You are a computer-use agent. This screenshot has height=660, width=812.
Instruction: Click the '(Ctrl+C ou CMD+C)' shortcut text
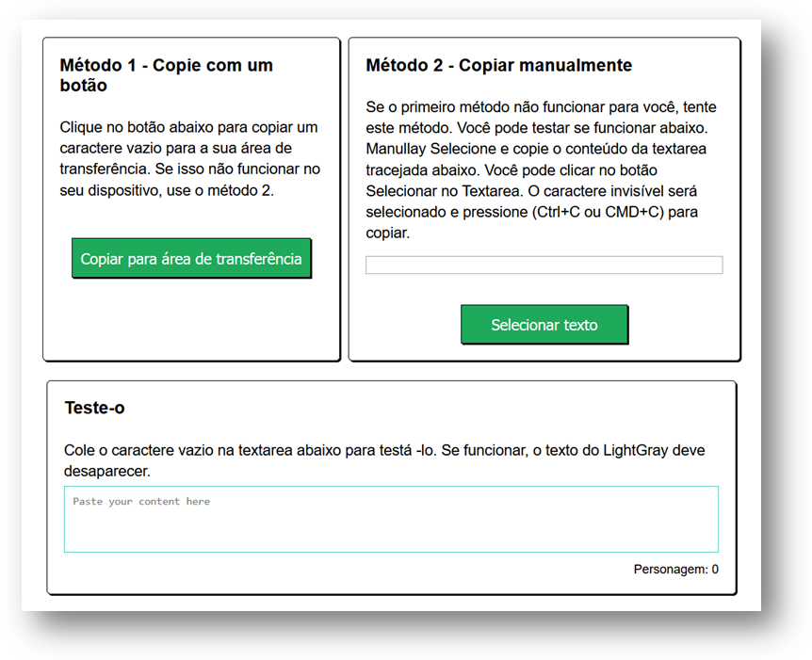(596, 212)
